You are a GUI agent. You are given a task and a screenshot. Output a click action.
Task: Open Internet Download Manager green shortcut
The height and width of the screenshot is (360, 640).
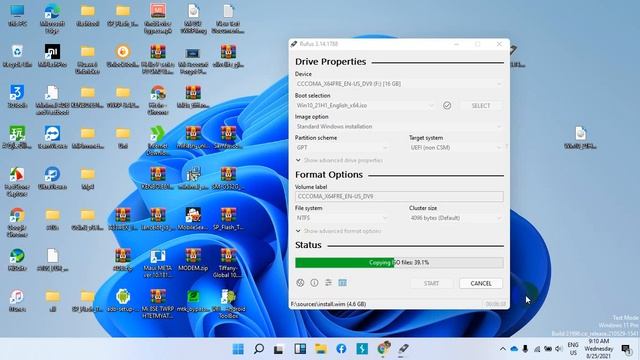pos(158,141)
